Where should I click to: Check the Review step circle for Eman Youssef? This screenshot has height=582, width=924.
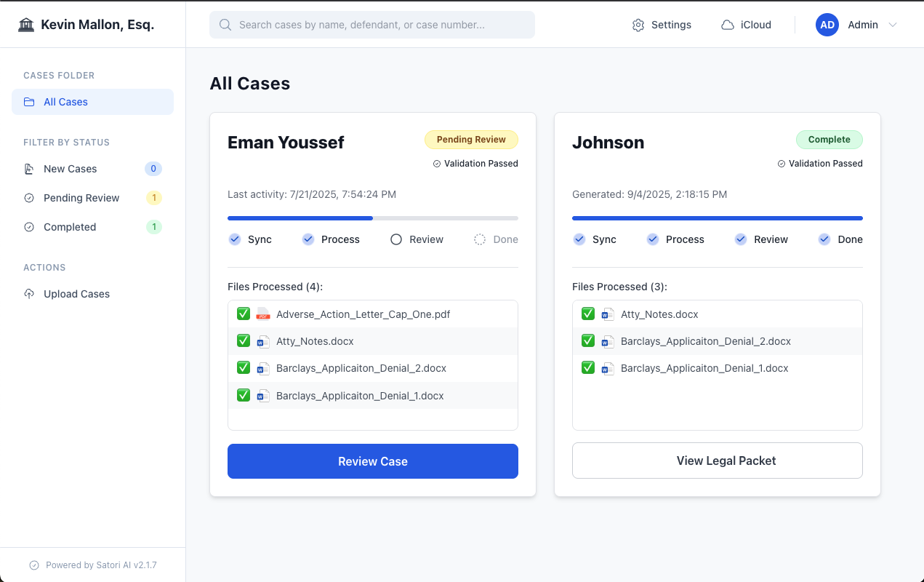395,239
